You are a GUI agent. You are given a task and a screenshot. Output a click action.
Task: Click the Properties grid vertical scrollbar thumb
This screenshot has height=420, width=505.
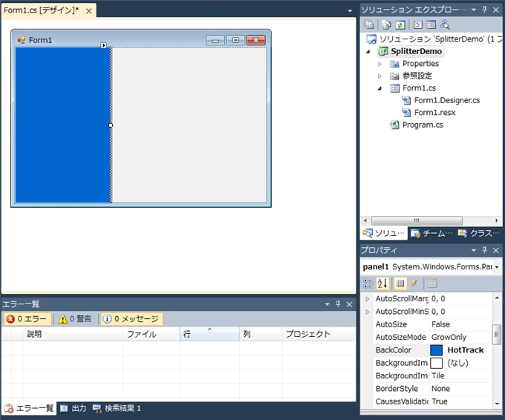496,335
